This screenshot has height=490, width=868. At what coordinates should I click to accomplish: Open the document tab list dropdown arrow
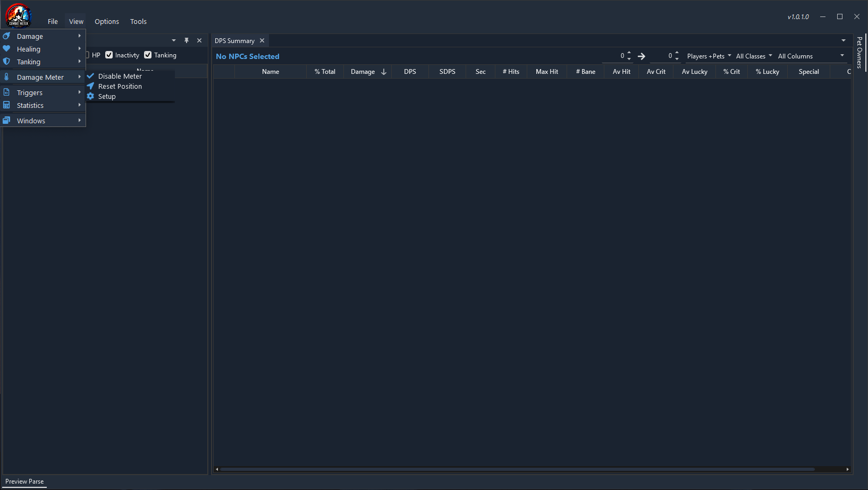[x=844, y=40]
